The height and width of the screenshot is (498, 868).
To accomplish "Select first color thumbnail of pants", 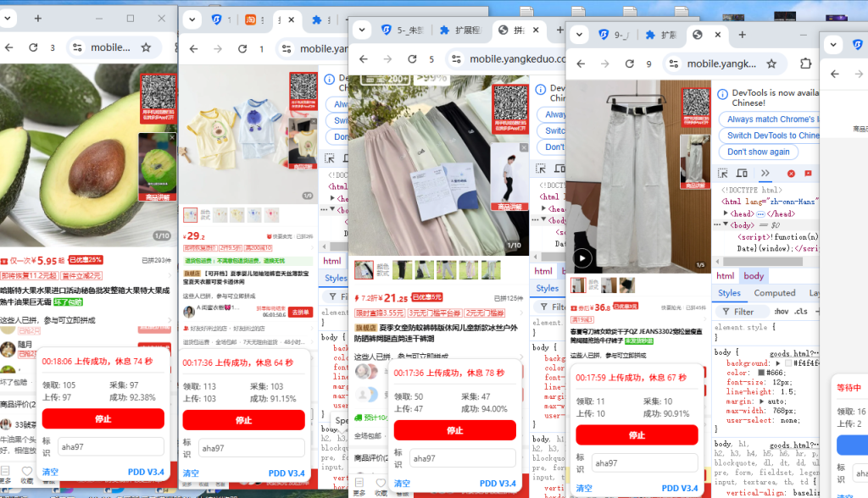I will [x=364, y=269].
